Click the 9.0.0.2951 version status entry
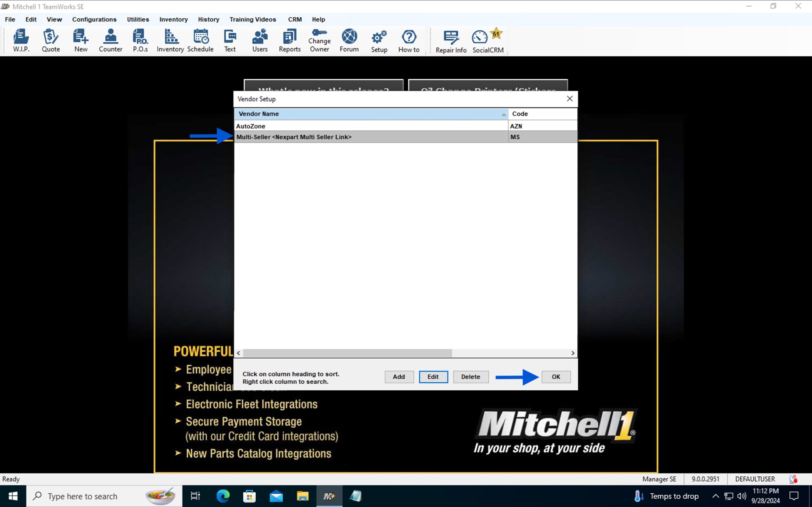812x507 pixels. (705, 479)
